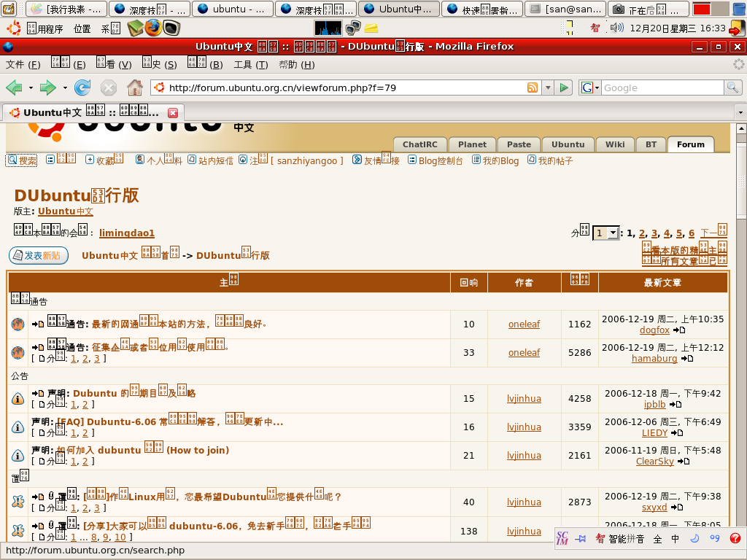747x560 pixels.
Task: Go to page 6 of the forum
Action: [x=692, y=233]
